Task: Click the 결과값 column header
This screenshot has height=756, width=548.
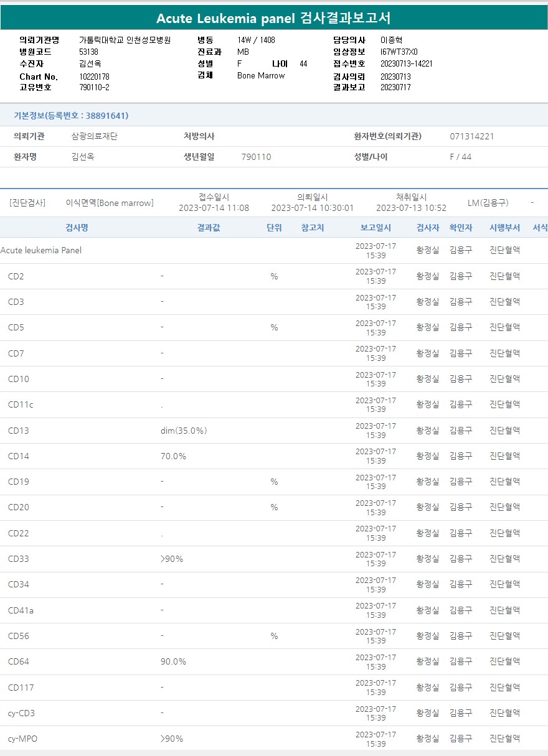Action: point(209,228)
